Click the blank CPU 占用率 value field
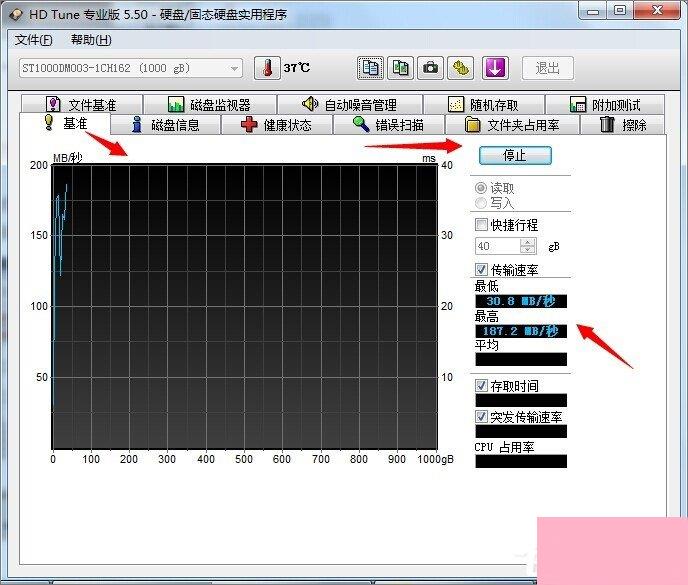 (521, 461)
